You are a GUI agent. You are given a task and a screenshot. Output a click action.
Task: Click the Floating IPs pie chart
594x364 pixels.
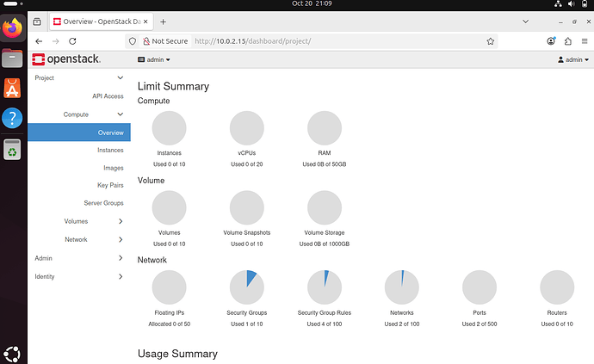point(169,287)
